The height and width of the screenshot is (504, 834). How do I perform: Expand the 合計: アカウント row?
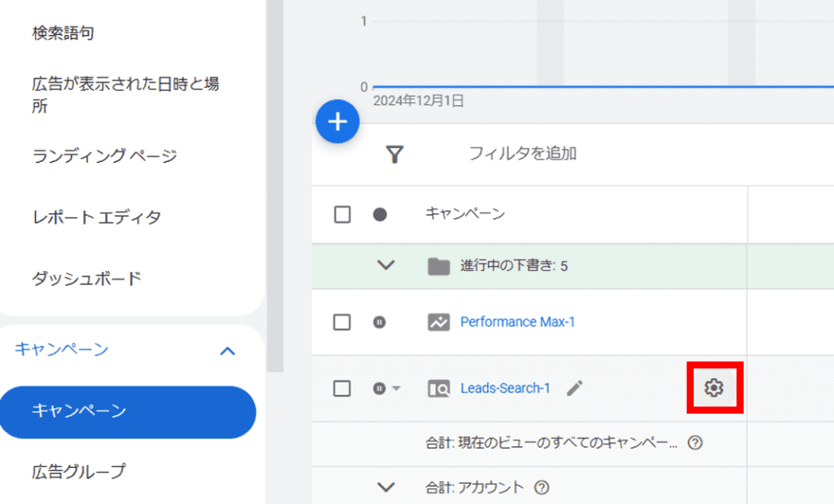pos(385,486)
